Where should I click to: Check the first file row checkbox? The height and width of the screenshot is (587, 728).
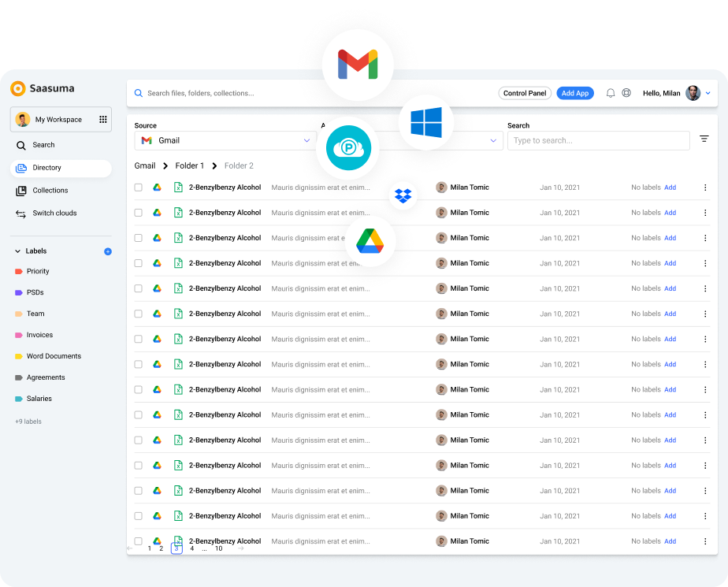[x=139, y=188]
